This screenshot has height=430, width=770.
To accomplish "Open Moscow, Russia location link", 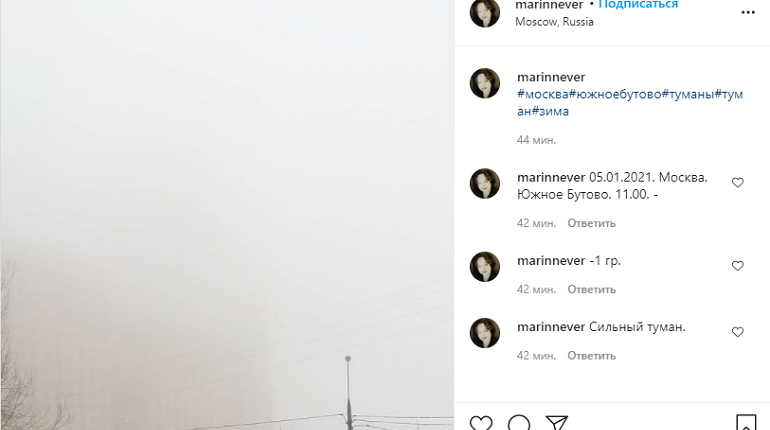I will click(x=554, y=22).
